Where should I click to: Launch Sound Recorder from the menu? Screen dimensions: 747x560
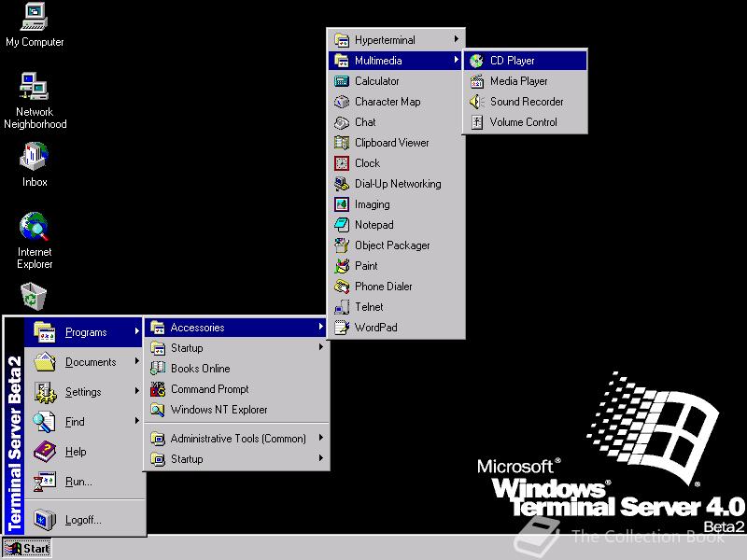[525, 102]
